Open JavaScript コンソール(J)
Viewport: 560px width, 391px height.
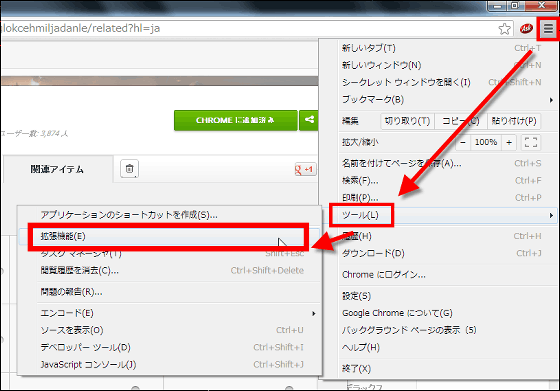[x=169, y=365]
